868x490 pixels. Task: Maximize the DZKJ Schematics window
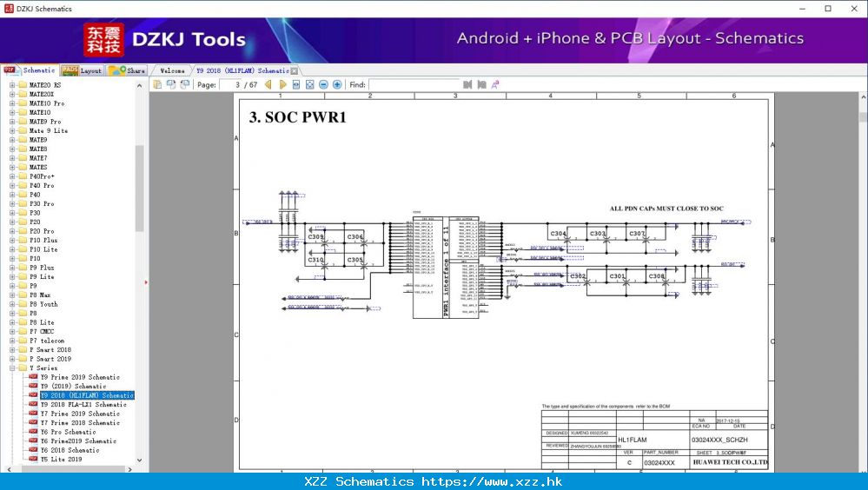pyautogui.click(x=828, y=9)
